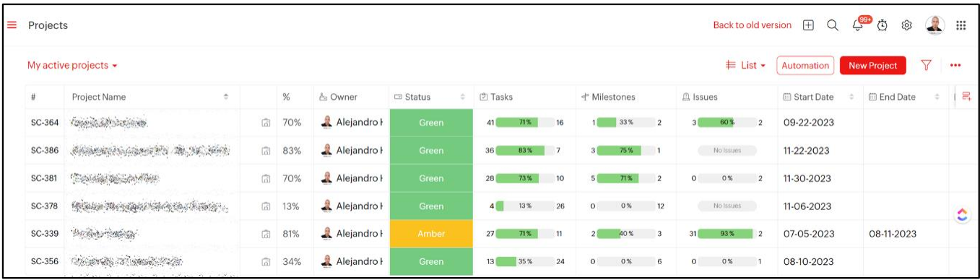
Task: Click Amber status cell for SC-339
Action: click(431, 234)
